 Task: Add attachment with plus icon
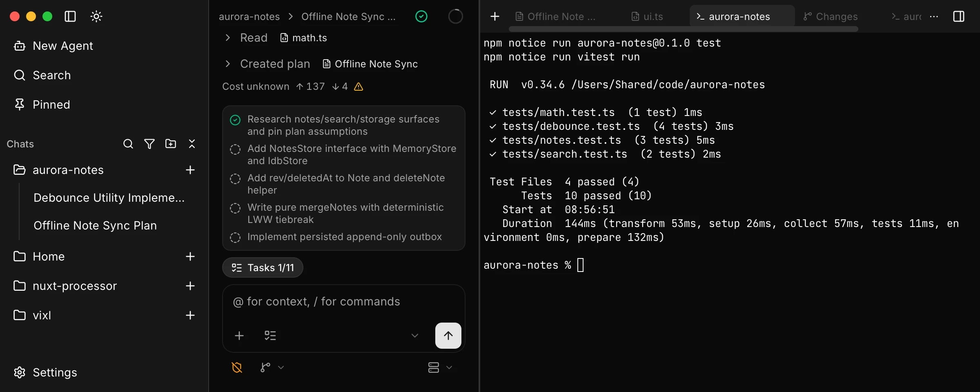239,336
